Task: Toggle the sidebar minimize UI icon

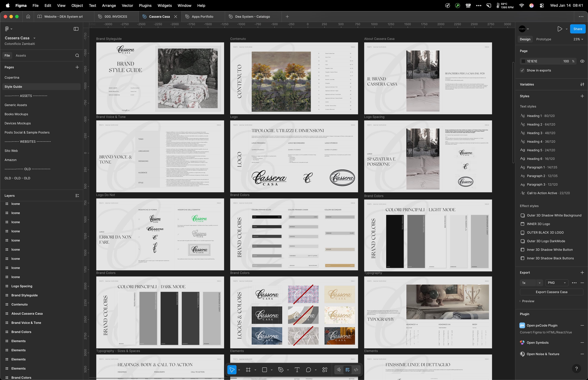Action: [76, 29]
